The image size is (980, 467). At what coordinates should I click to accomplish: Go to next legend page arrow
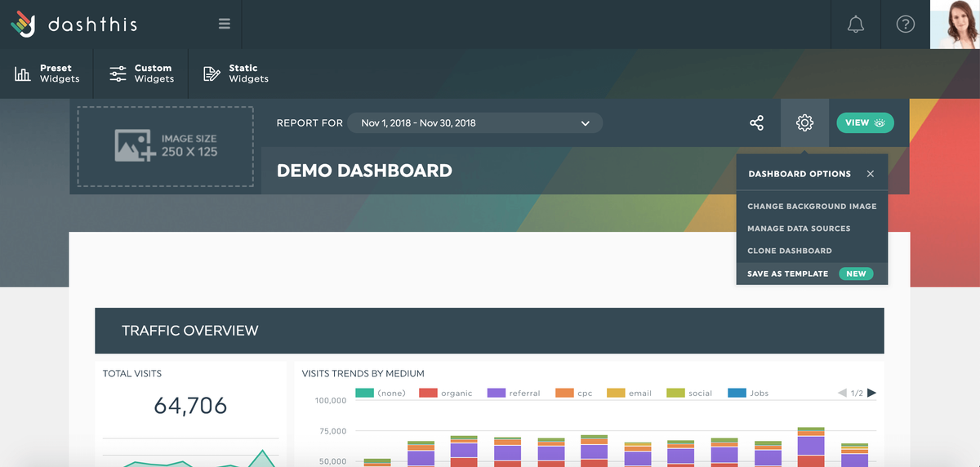click(x=871, y=393)
